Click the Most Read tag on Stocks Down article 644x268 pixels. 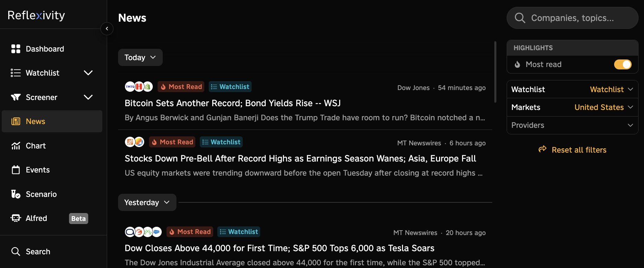(172, 142)
